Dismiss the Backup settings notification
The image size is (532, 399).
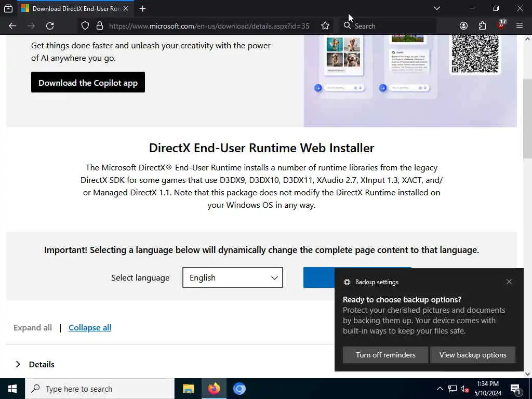click(509, 282)
